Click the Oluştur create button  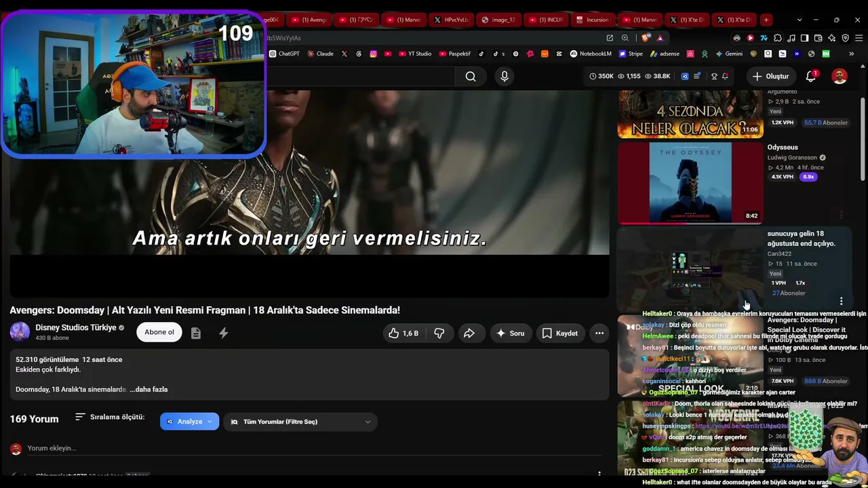coord(770,77)
